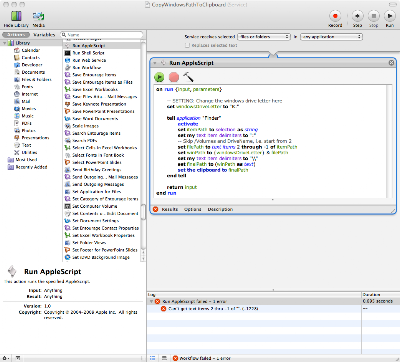Screen dimensions: 400x362
Task: Collapse the Library tree disclosure triangle
Action: (4, 43)
